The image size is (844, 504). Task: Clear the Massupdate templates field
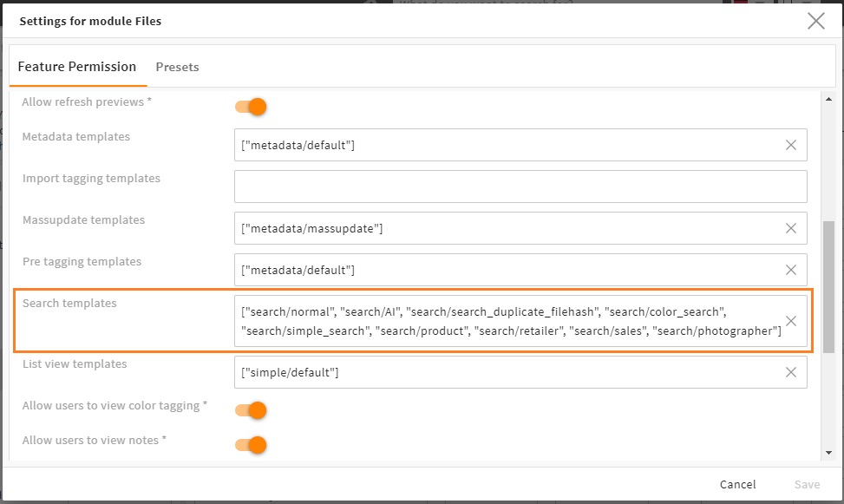point(791,228)
